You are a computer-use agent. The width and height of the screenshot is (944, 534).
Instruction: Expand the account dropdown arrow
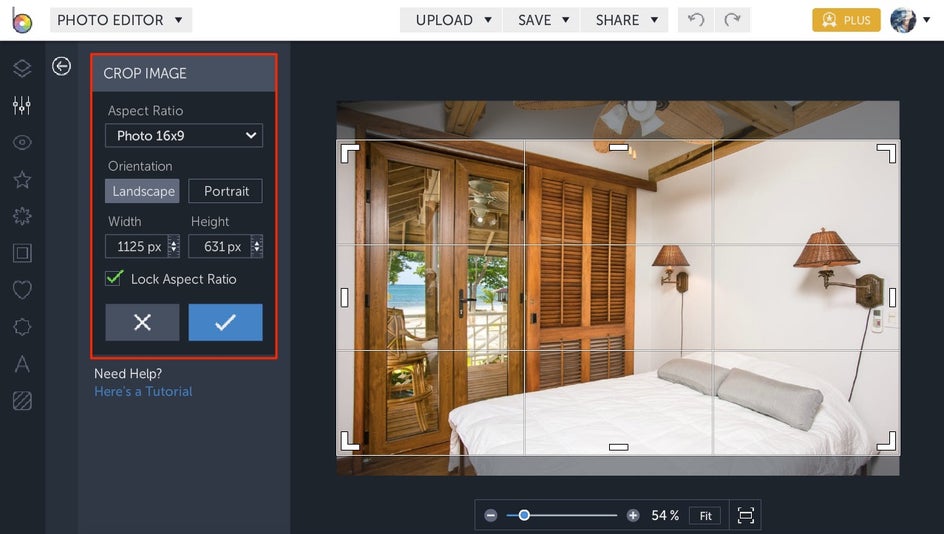[927, 20]
